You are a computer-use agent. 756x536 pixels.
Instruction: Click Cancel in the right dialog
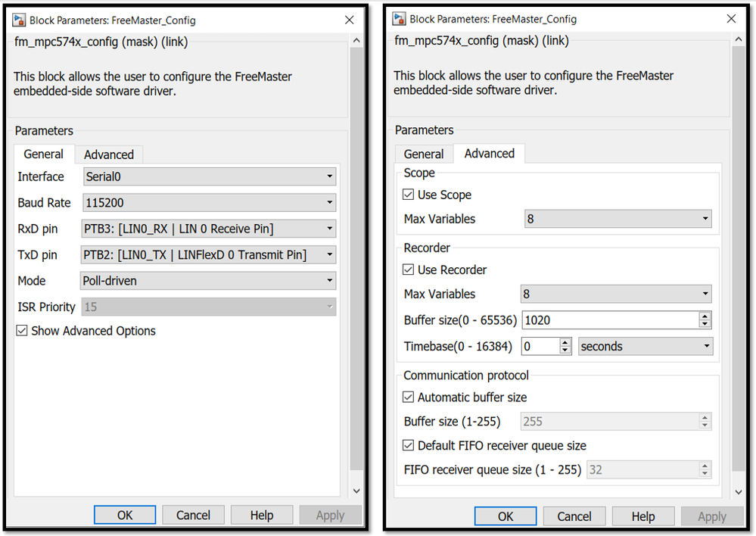574,517
